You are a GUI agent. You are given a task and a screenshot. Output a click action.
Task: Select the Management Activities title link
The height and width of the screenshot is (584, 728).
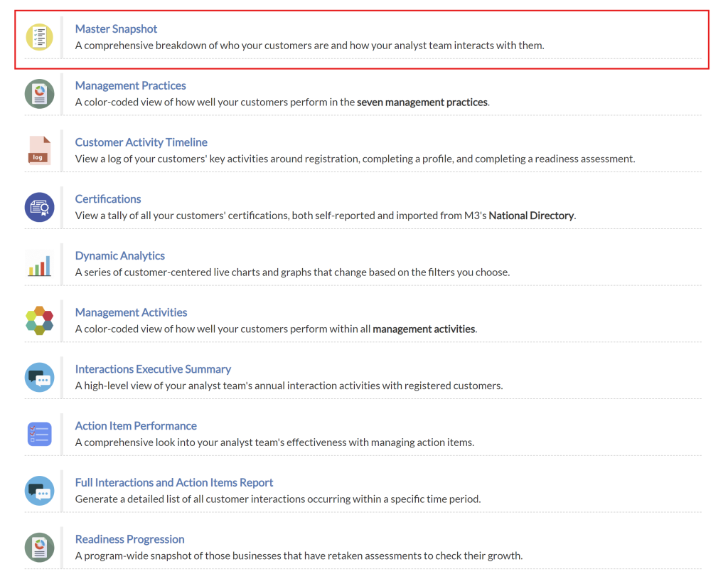131,312
